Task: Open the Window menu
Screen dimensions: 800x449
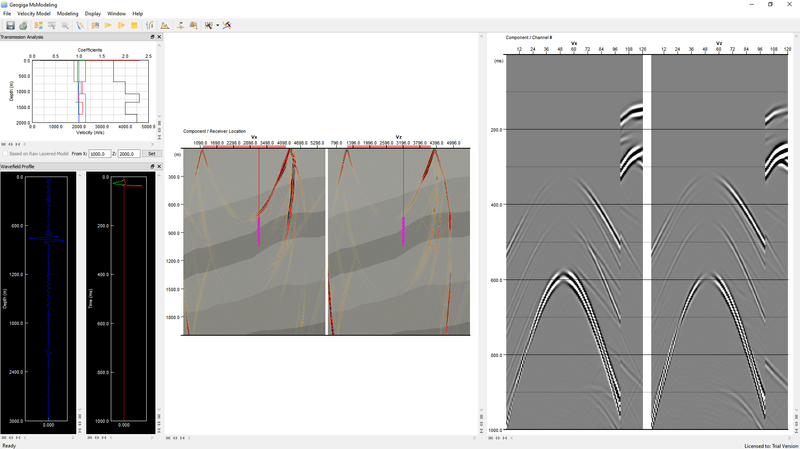Action: [116, 14]
